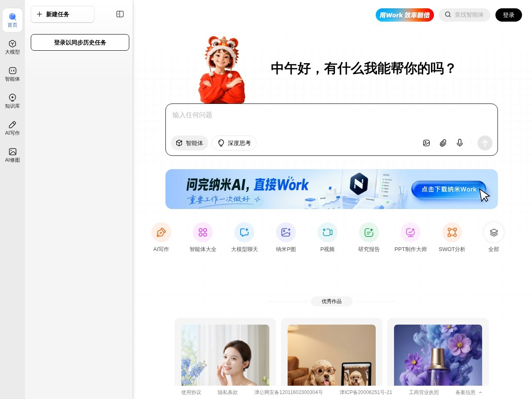Open the dog with glasses artwork thumbnail
532x399 pixels.
click(x=332, y=355)
